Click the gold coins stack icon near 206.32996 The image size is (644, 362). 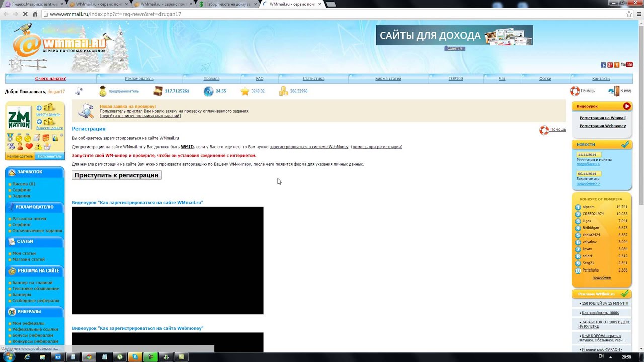284,91
